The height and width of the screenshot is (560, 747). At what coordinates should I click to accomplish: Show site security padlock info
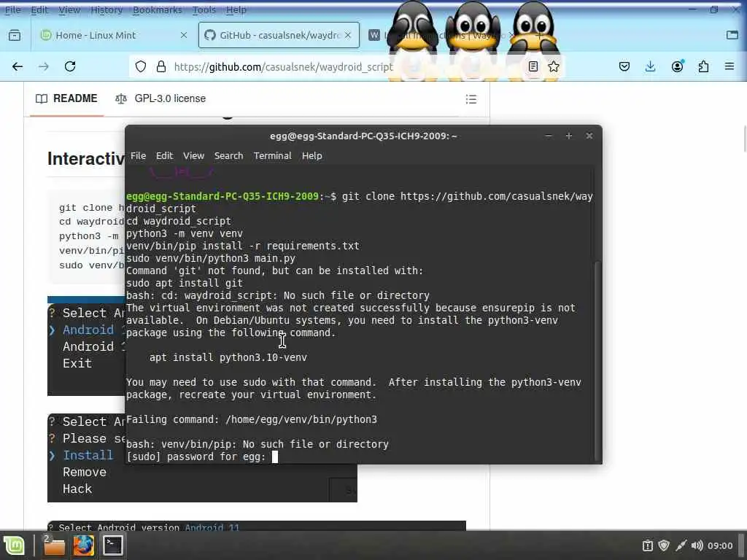point(161,66)
